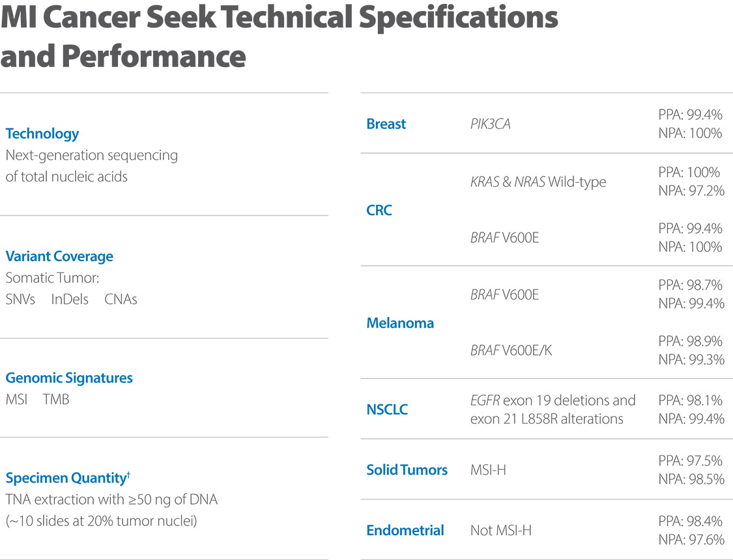
Task: Click the Endometrial row label
Action: point(405,530)
